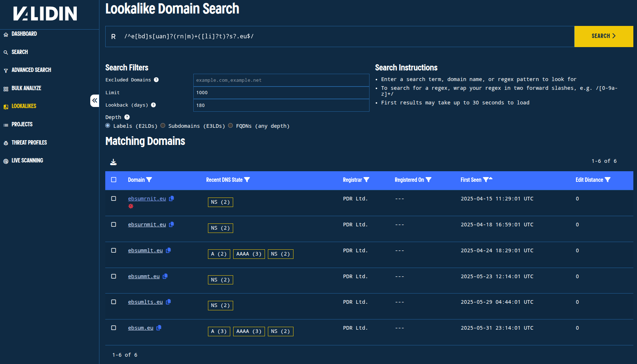Click the Live Scanning target icon
The image size is (637, 364).
6,161
